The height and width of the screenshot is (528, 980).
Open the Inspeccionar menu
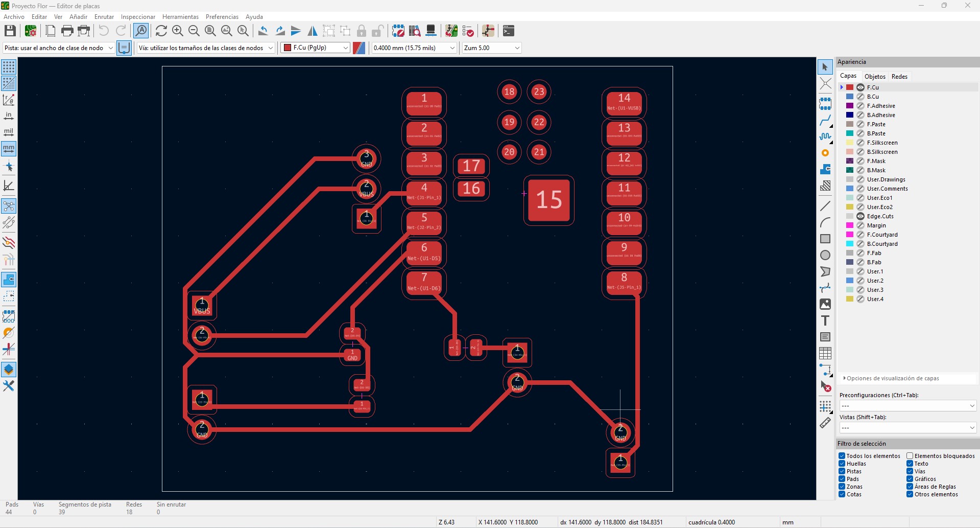(138, 17)
